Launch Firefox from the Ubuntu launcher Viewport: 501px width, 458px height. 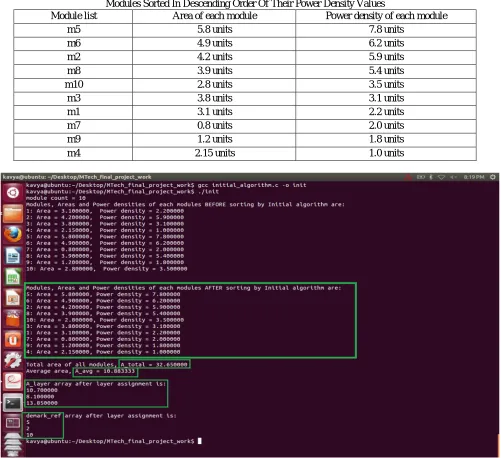point(13,234)
